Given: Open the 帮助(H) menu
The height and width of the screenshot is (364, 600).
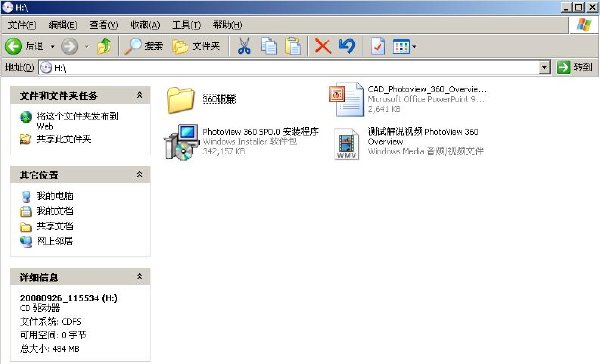Looking at the screenshot, I should (227, 25).
